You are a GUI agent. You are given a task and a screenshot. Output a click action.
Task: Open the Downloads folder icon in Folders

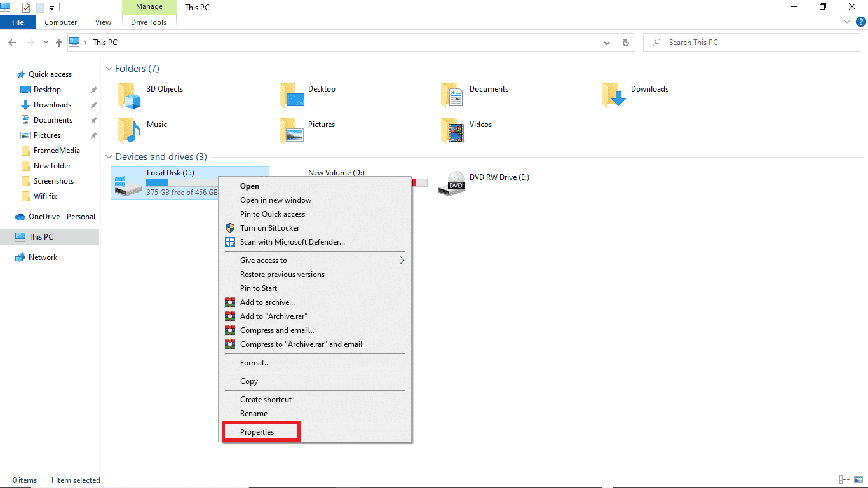[x=614, y=95]
